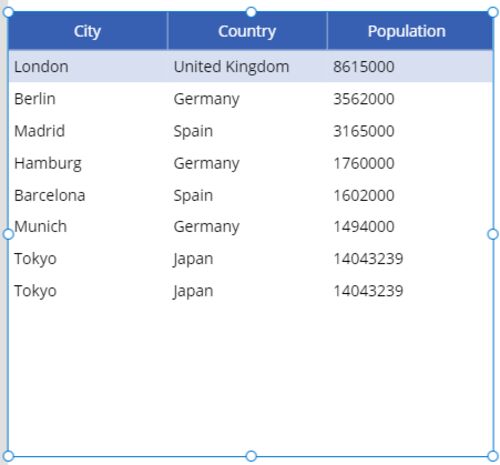
Task: Click the City column header
Action: click(x=87, y=31)
